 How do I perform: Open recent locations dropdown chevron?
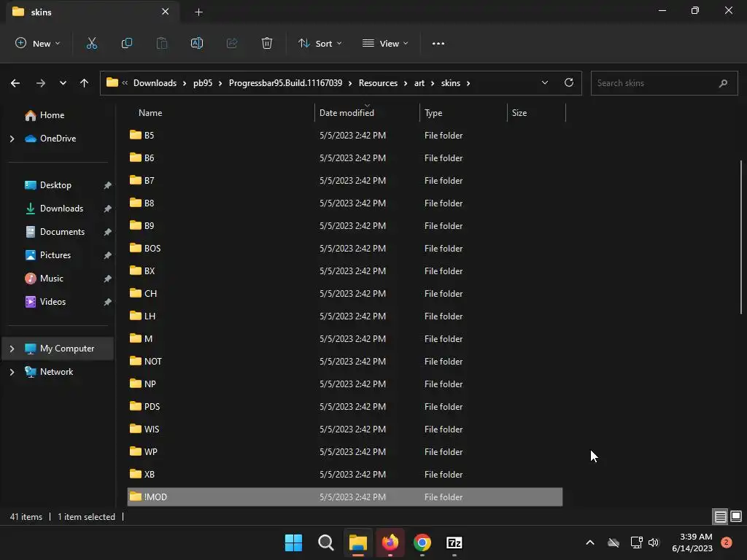tap(63, 83)
